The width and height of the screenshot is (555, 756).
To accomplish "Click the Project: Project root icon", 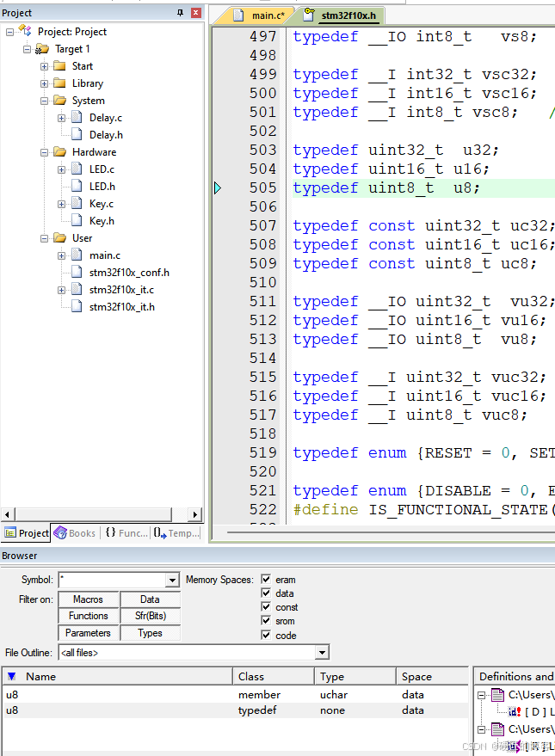I will click(25, 31).
